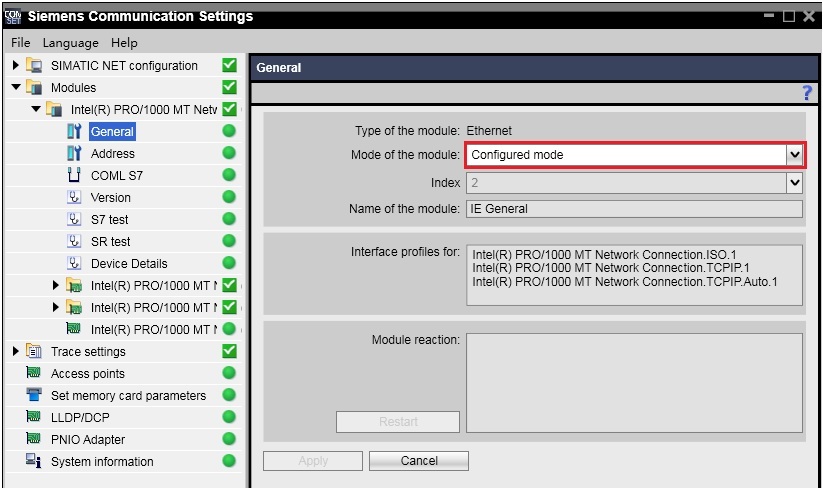The width and height of the screenshot is (823, 488).
Task: Click the COML S7 connector icon
Action: click(x=74, y=175)
